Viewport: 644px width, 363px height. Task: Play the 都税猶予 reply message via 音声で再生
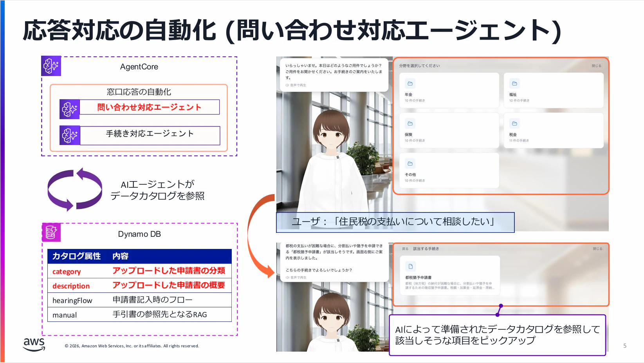pyautogui.click(x=296, y=278)
